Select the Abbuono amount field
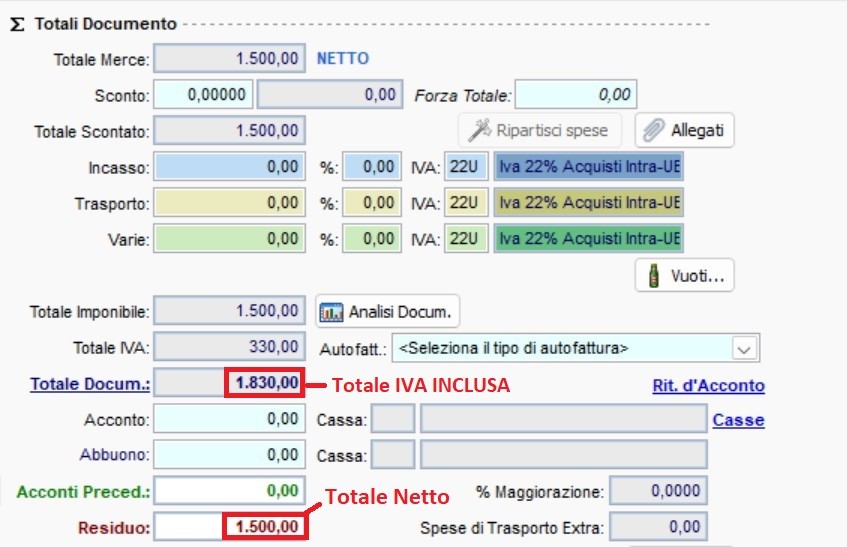Image resolution: width=847 pixels, height=547 pixels. coord(230,455)
